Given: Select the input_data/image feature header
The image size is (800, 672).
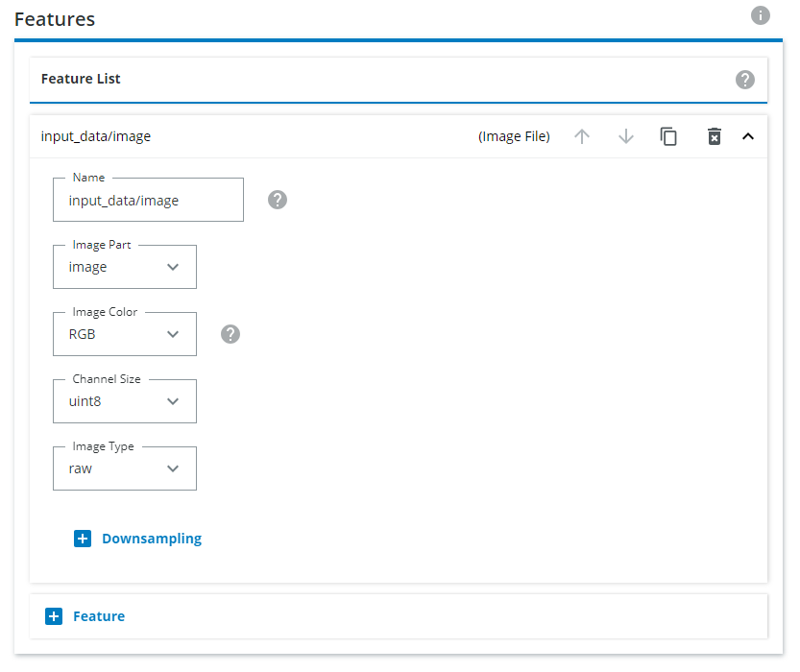Looking at the screenshot, I should tap(95, 136).
